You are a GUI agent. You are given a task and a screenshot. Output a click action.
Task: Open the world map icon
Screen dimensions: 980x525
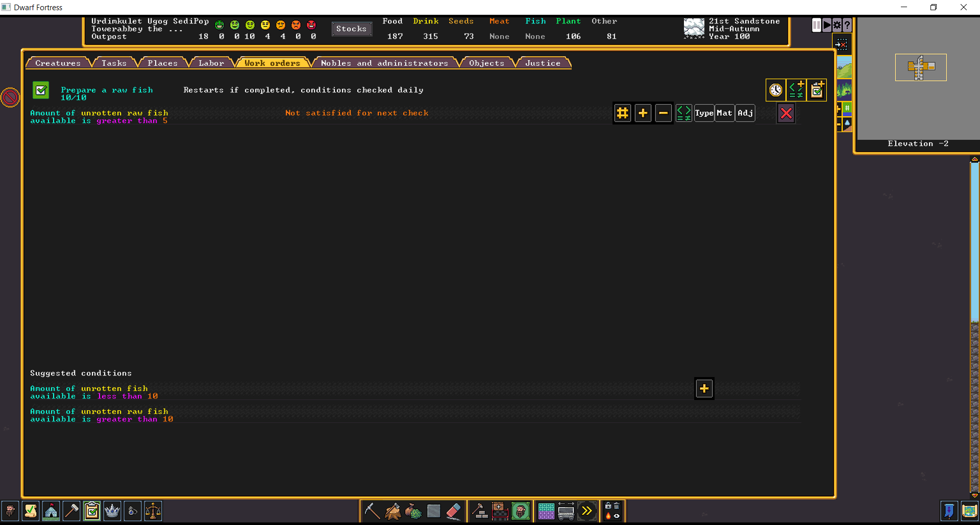tap(970, 511)
